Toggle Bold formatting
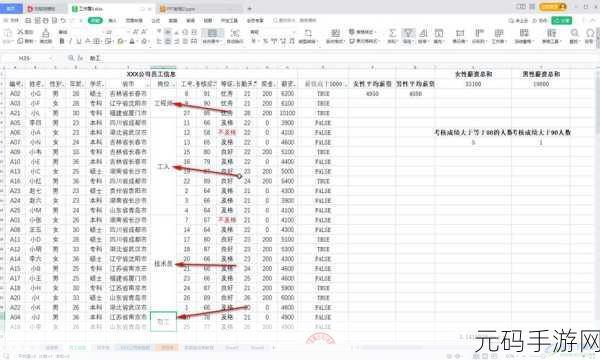Image resolution: width=600 pixels, height=360 pixels. coord(62,41)
